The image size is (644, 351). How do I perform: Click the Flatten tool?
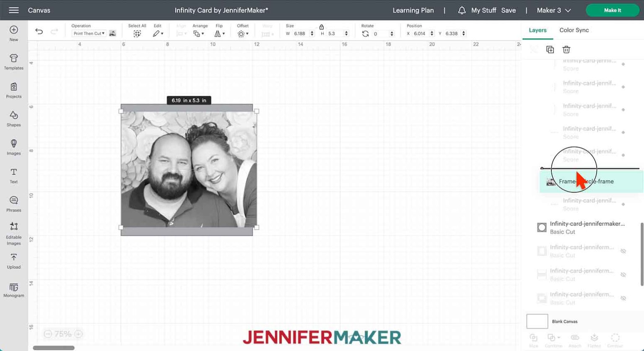(x=594, y=340)
